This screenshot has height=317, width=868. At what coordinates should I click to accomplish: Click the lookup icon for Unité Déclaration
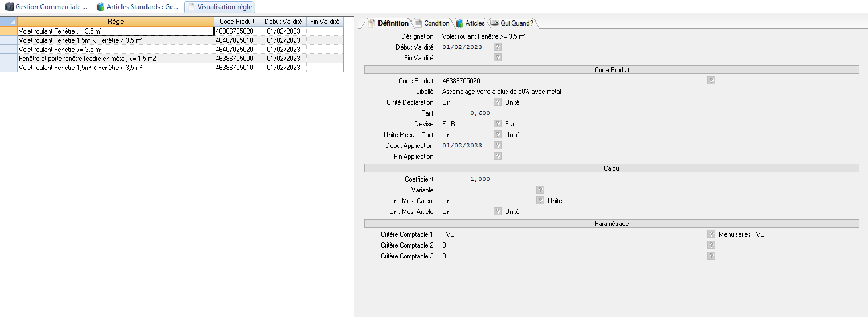coord(498,102)
